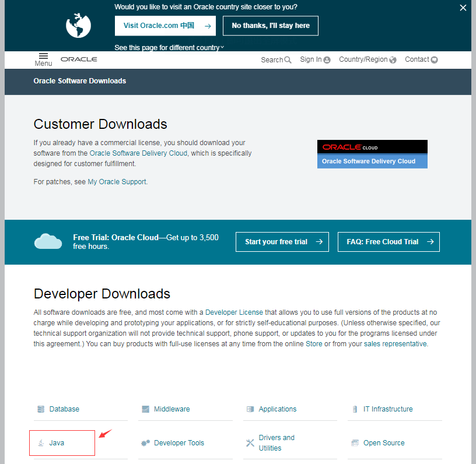The height and width of the screenshot is (464, 476).
Task: Click the Customer Downloads heading
Action: 100,124
